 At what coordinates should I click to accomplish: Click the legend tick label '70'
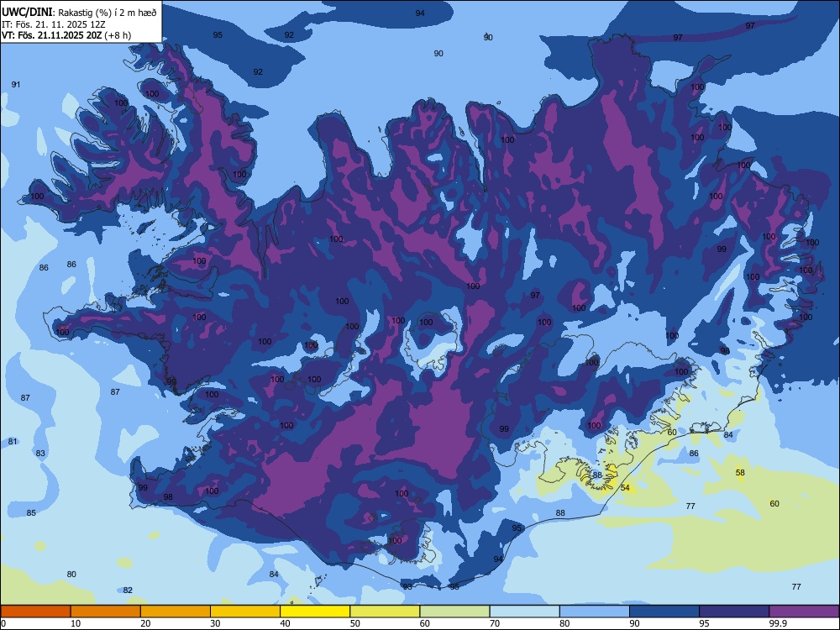pos(495,623)
